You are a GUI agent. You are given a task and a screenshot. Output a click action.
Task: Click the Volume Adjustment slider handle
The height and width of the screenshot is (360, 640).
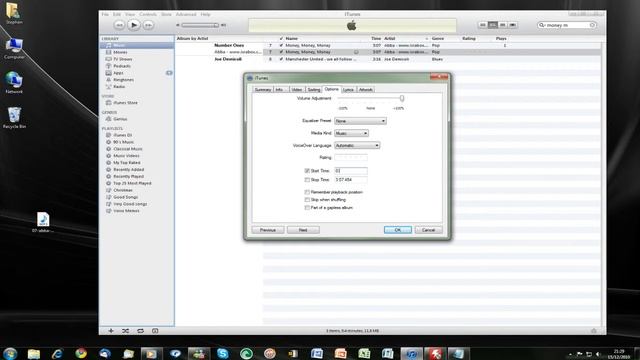click(402, 98)
